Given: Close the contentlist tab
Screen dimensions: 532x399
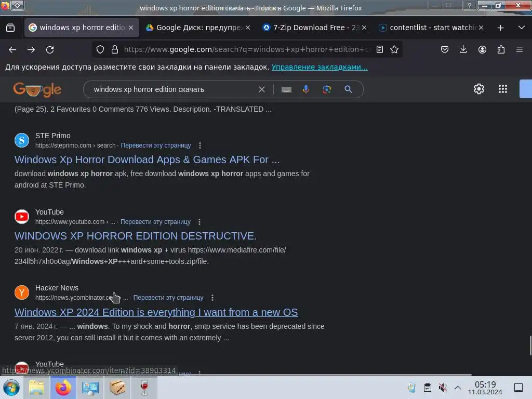Looking at the screenshot, I should (x=481, y=28).
